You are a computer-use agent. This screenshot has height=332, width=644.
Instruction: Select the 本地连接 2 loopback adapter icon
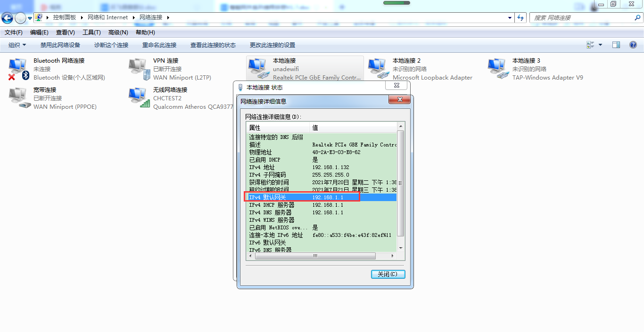378,69
